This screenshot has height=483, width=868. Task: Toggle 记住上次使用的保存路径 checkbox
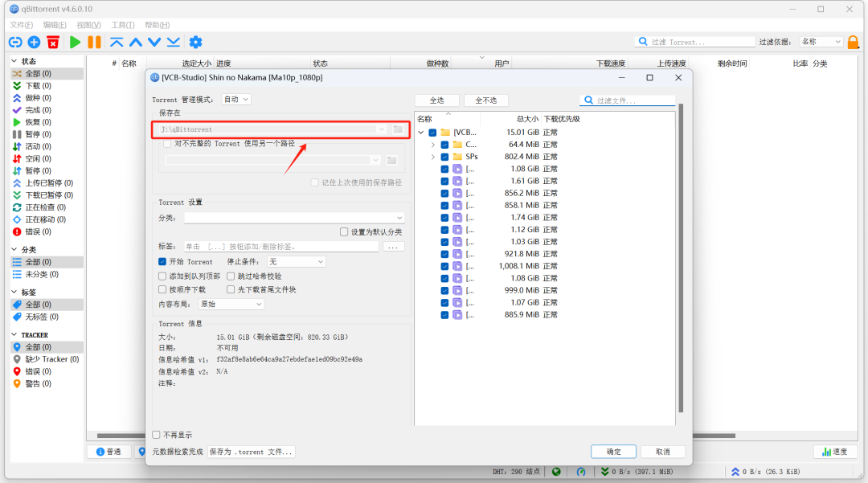click(x=314, y=182)
